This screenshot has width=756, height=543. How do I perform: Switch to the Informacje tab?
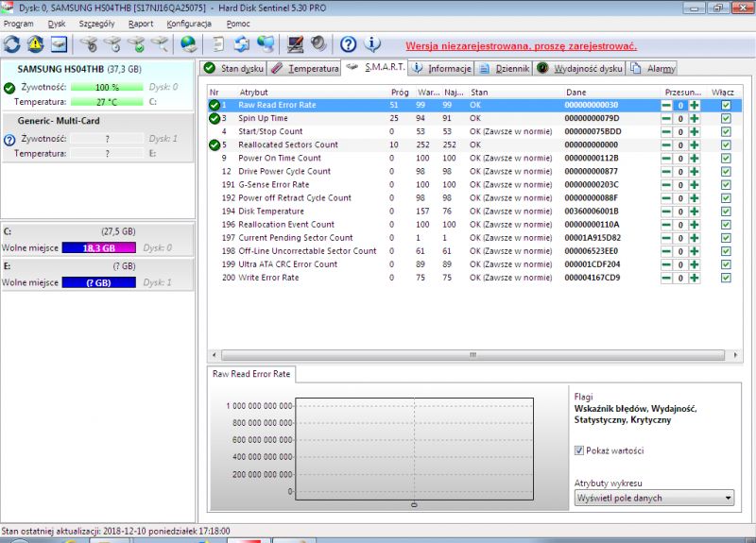(x=441, y=68)
